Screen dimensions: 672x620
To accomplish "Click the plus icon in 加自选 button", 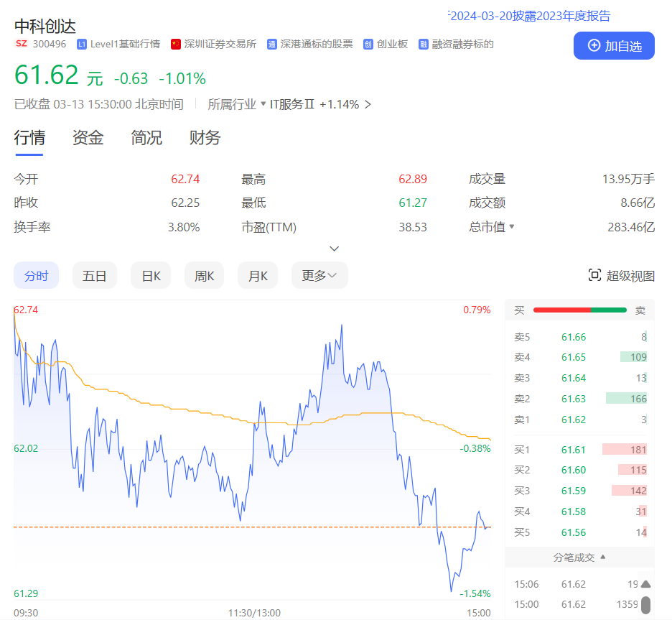I will click(x=594, y=45).
